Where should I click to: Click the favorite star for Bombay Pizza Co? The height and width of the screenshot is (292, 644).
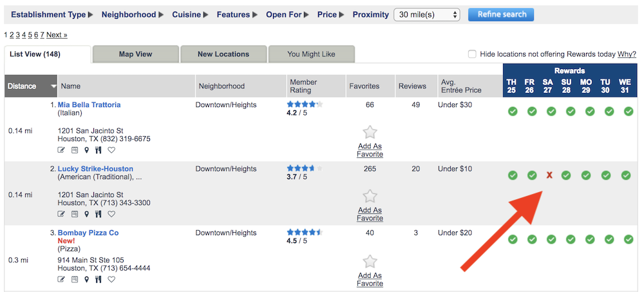370,262
